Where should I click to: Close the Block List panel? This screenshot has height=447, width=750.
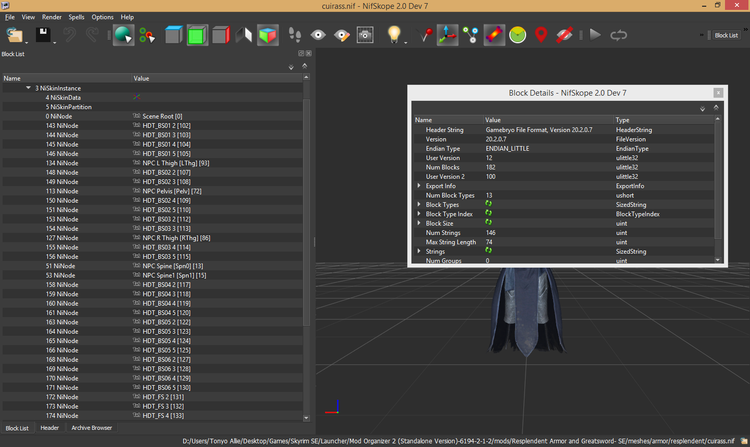(x=309, y=54)
